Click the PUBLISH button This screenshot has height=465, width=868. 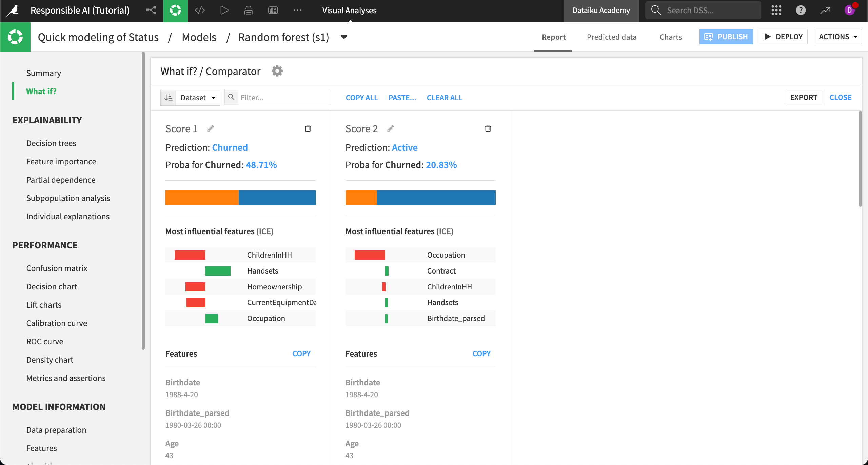pos(726,37)
